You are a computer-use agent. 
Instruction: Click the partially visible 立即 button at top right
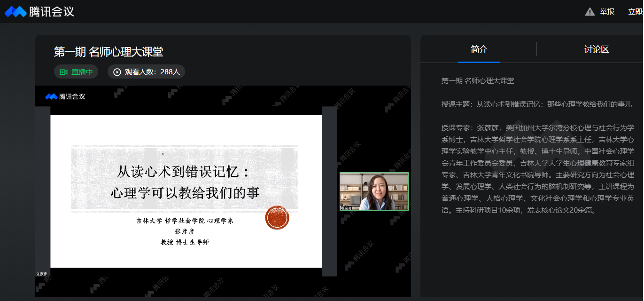point(636,12)
